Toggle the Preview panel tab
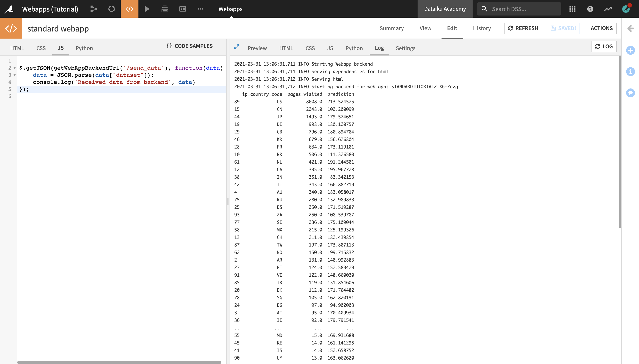Screen dimensions: 639x364 click(x=257, y=47)
